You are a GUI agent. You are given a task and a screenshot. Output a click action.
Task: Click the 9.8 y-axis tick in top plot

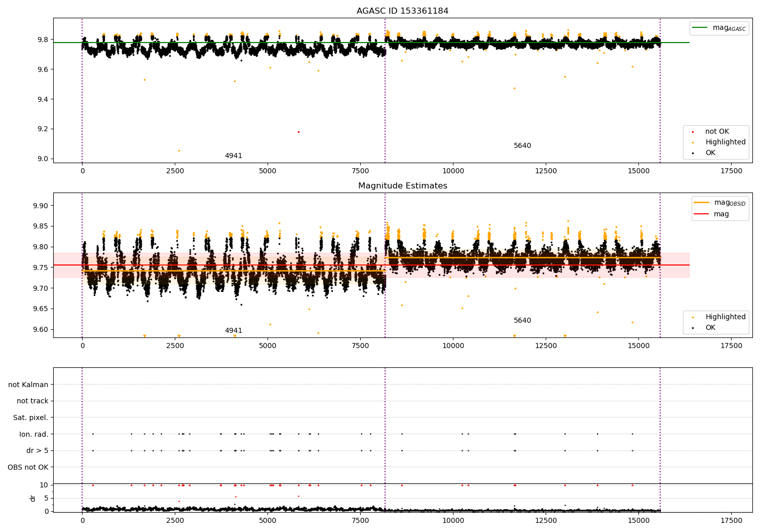click(43, 40)
